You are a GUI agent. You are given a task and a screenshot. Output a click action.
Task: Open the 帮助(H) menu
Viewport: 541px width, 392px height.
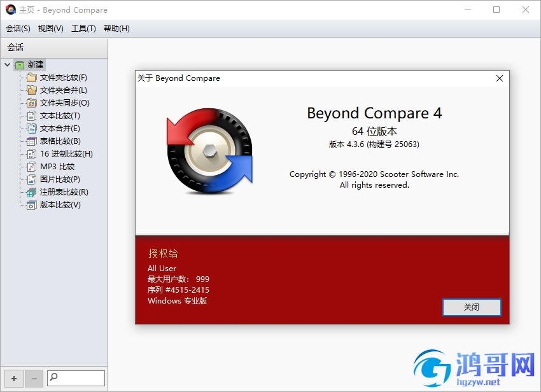[116, 28]
